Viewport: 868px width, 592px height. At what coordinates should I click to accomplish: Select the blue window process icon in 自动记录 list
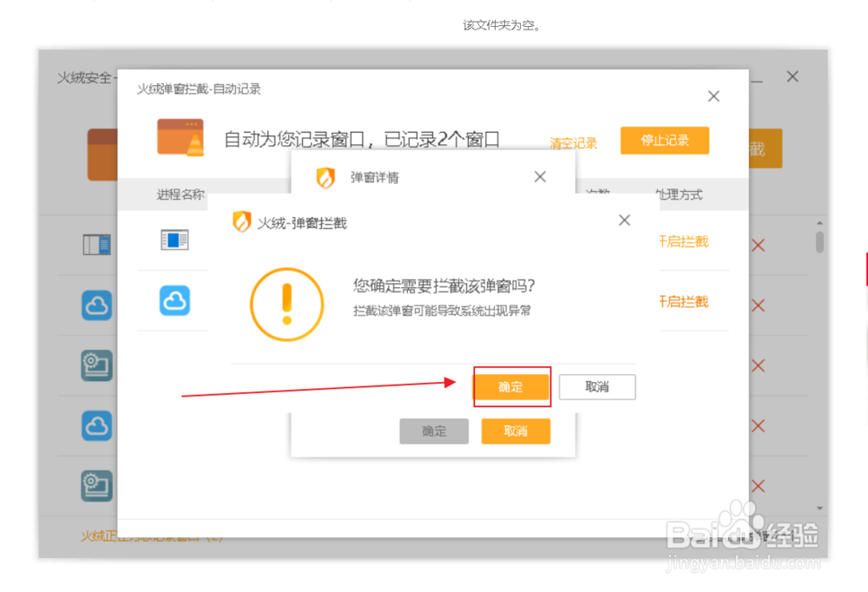point(174,240)
